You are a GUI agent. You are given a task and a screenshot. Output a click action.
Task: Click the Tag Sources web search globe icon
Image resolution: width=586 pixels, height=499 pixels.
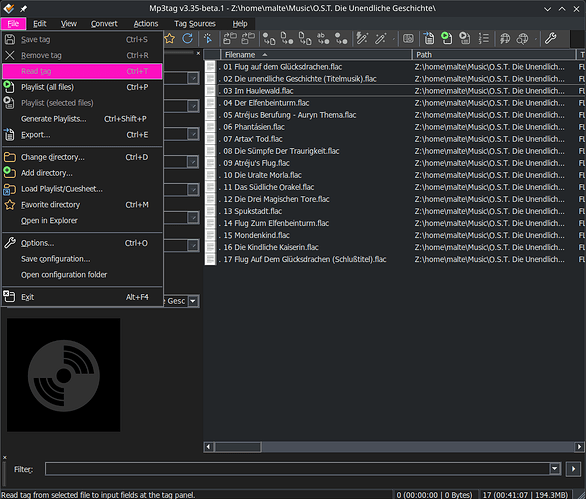point(522,38)
